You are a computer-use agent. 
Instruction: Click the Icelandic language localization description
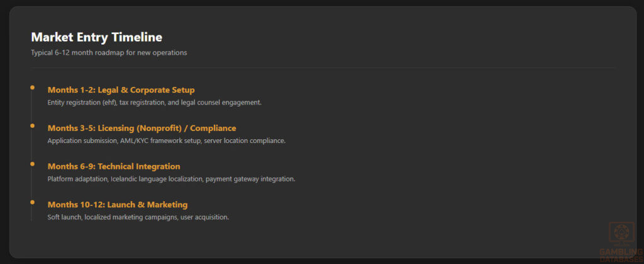click(171, 179)
